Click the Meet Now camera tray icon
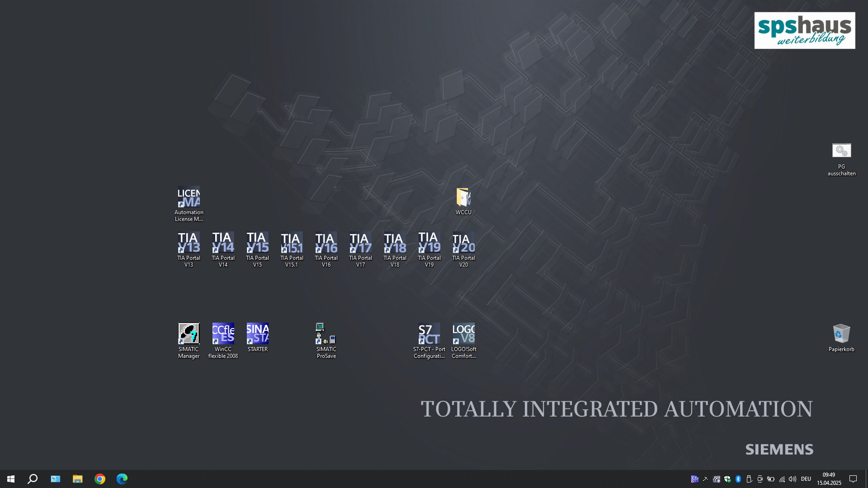The height and width of the screenshot is (488, 868). coord(760,479)
